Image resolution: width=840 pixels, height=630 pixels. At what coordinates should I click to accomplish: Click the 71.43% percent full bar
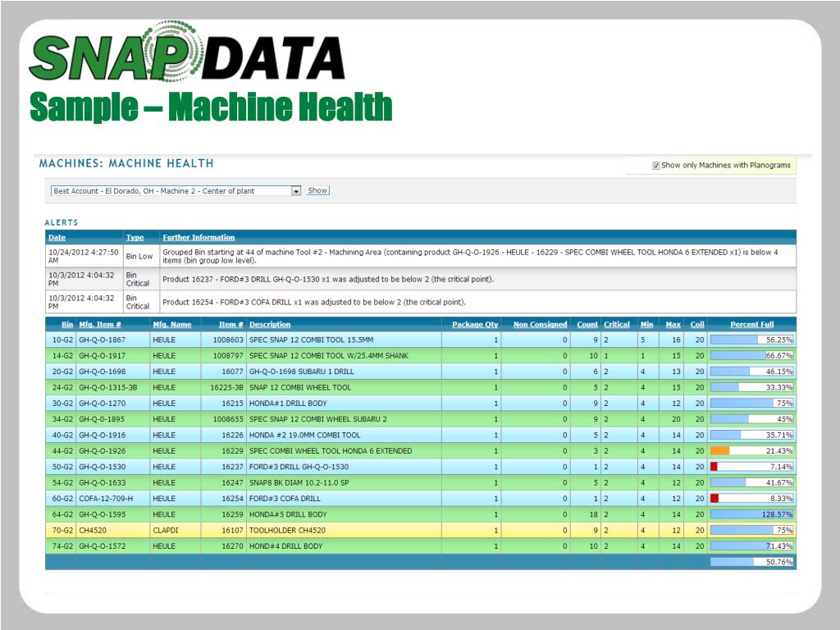(751, 546)
